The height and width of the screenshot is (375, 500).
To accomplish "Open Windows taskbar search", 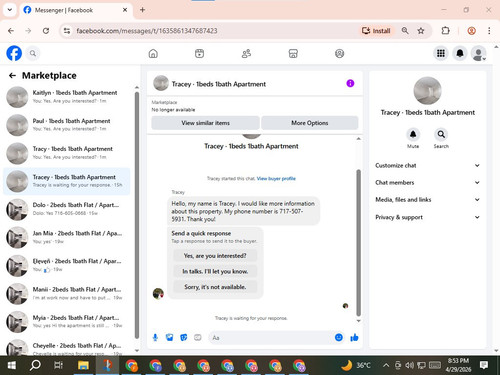I will (x=35, y=365).
